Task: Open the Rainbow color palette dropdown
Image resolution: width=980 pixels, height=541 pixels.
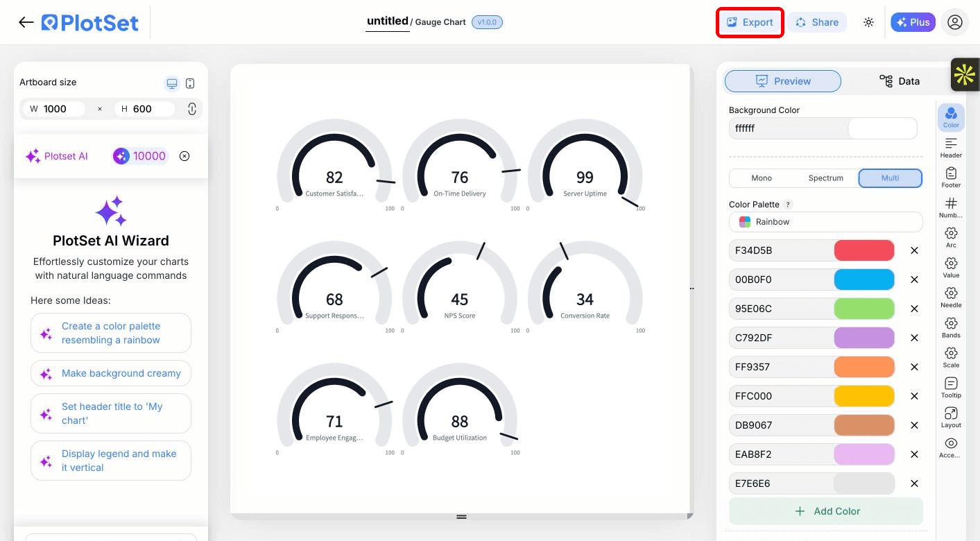Action: tap(825, 222)
